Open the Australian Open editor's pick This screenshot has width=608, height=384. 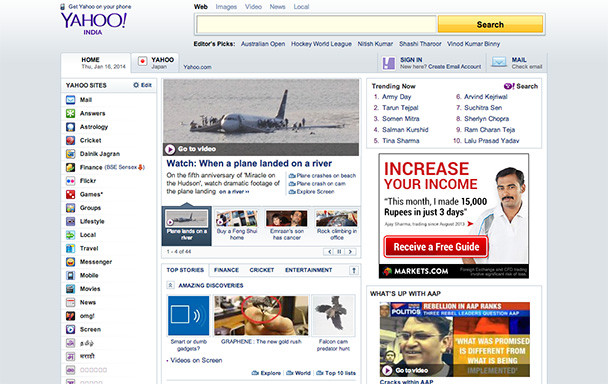point(263,44)
